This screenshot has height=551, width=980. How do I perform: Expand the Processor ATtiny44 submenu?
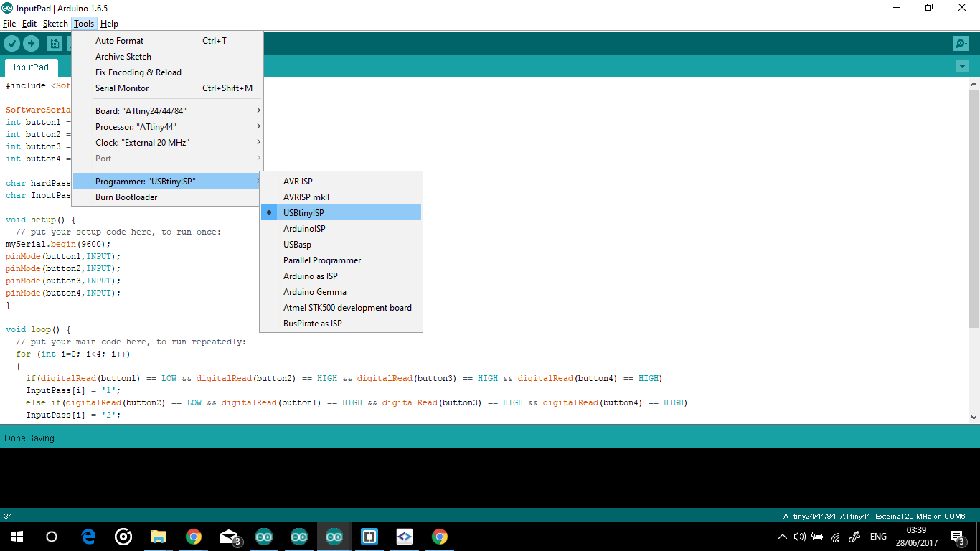pyautogui.click(x=168, y=127)
